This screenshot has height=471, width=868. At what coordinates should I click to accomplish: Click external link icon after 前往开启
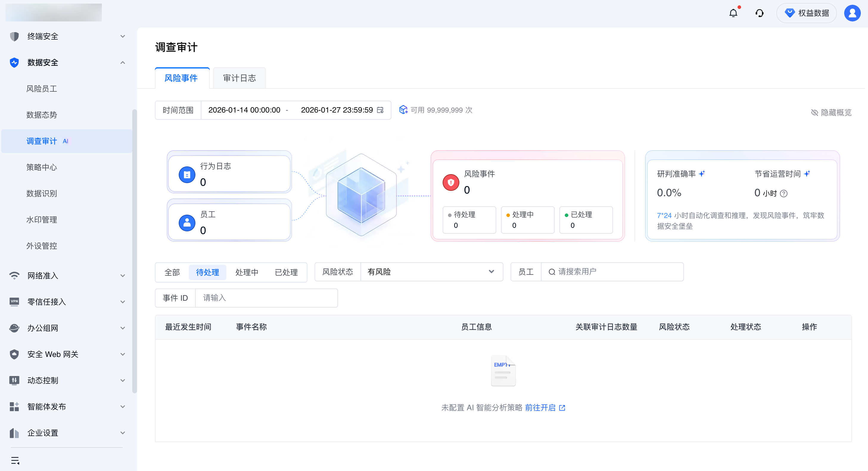pyautogui.click(x=562, y=408)
